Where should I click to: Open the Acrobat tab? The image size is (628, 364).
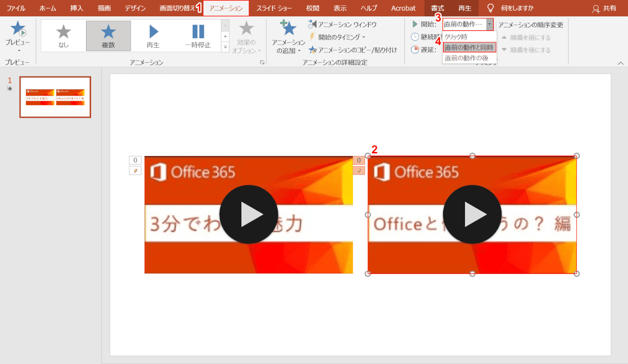(403, 8)
